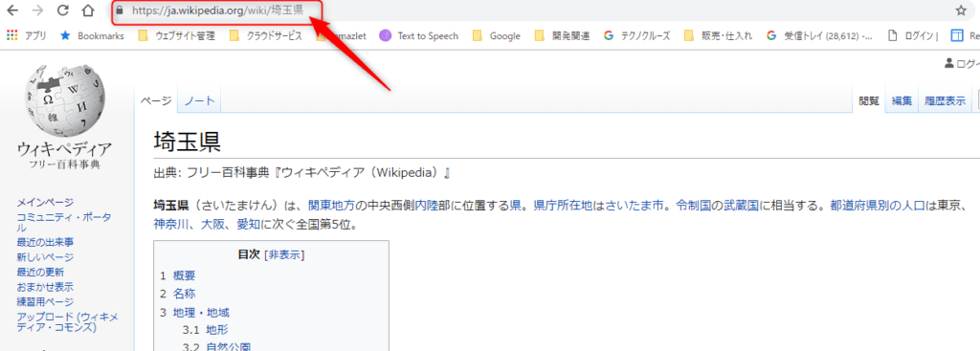Open メインページ sidebar link
Viewport: 980px width, 351px height.
[45, 202]
